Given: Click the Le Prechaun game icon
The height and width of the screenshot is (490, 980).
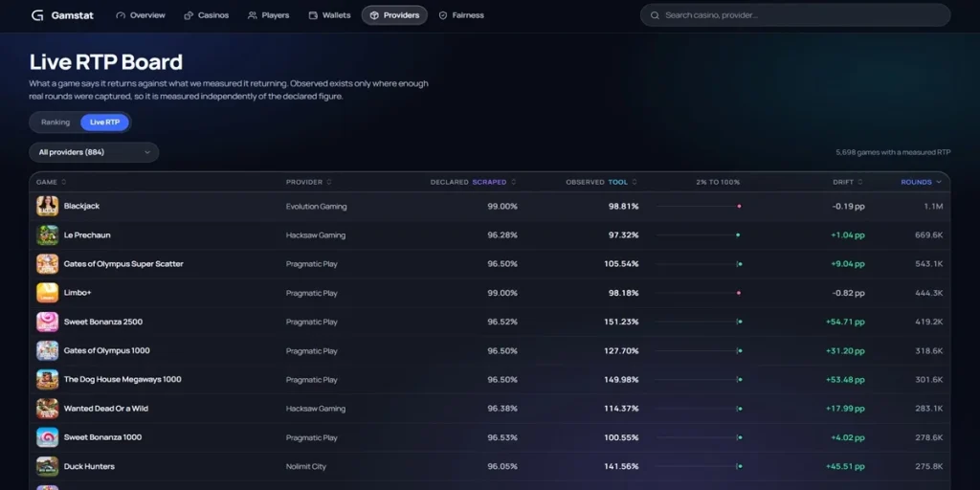Looking at the screenshot, I should pyautogui.click(x=48, y=235).
